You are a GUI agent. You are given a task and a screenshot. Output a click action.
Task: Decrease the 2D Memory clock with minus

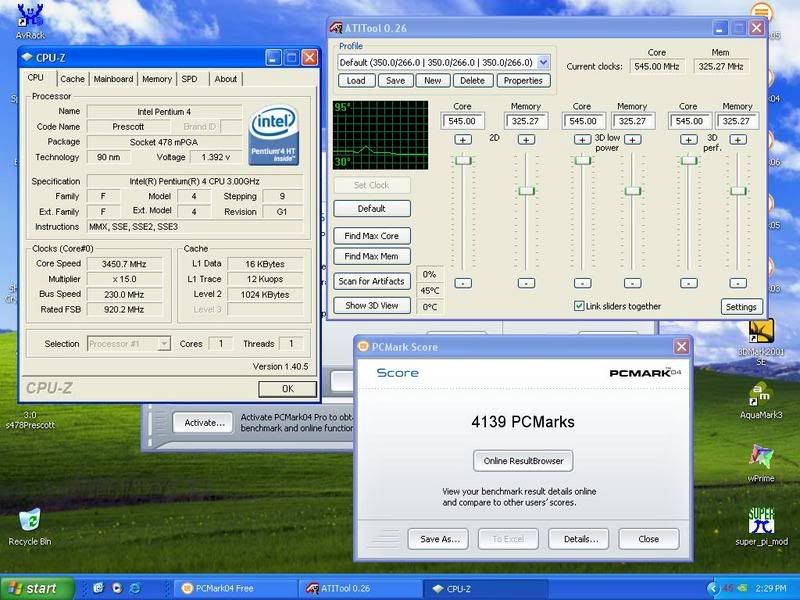[x=526, y=283]
